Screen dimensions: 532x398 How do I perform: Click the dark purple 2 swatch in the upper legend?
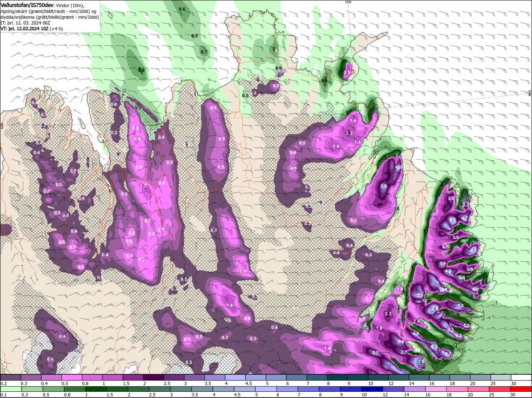pyautogui.click(x=153, y=377)
